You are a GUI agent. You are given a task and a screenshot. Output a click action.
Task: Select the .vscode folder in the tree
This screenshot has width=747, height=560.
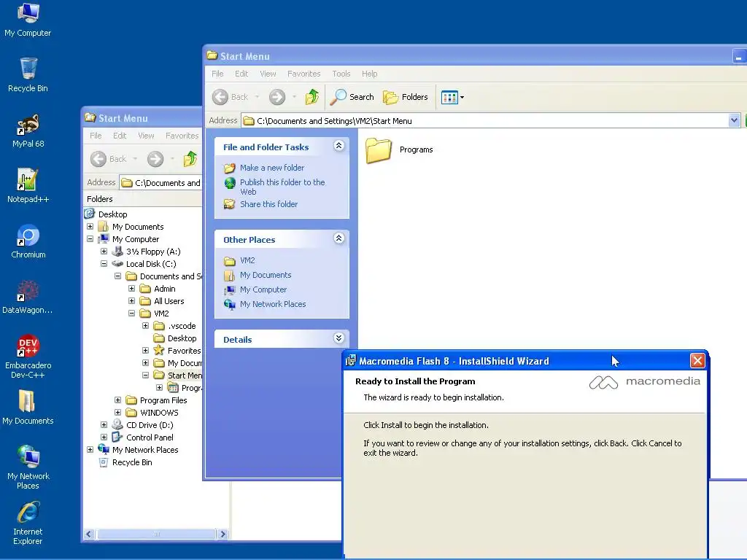[182, 326]
